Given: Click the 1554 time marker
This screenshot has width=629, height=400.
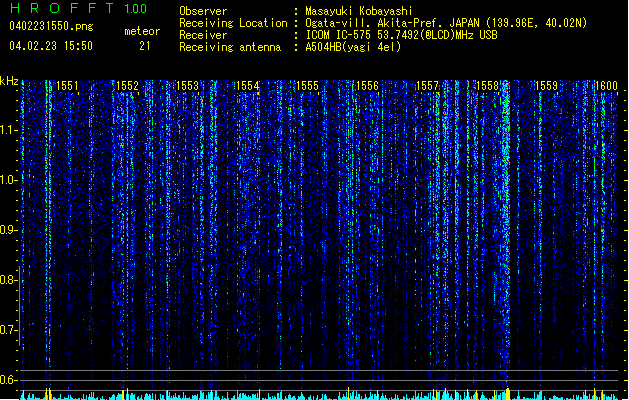Looking at the screenshot, I should point(248,86).
